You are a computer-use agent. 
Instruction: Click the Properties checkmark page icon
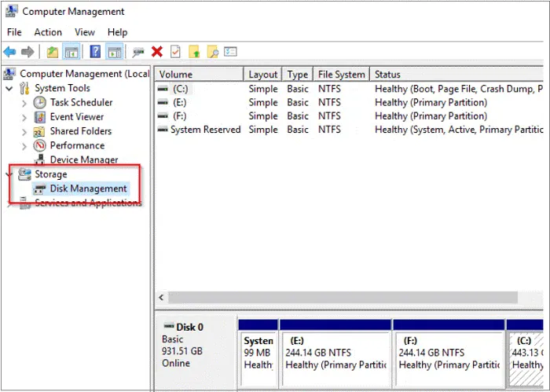175,52
